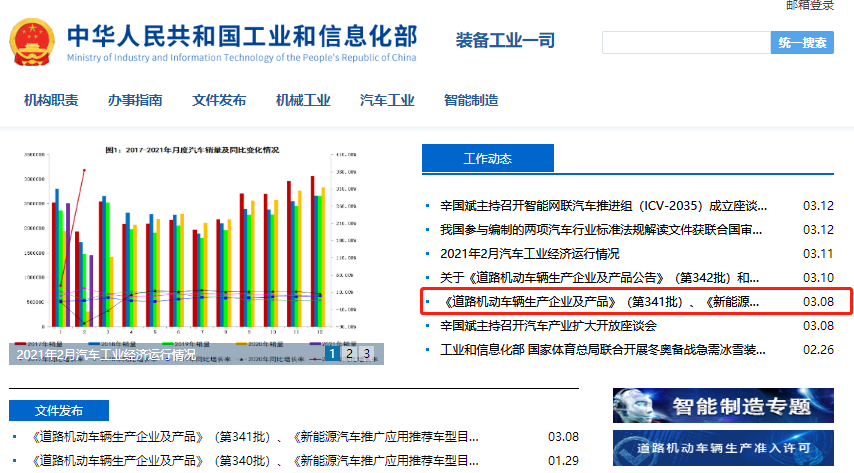Select the 工作动态 tab
This screenshot has width=854, height=473.
488,159
